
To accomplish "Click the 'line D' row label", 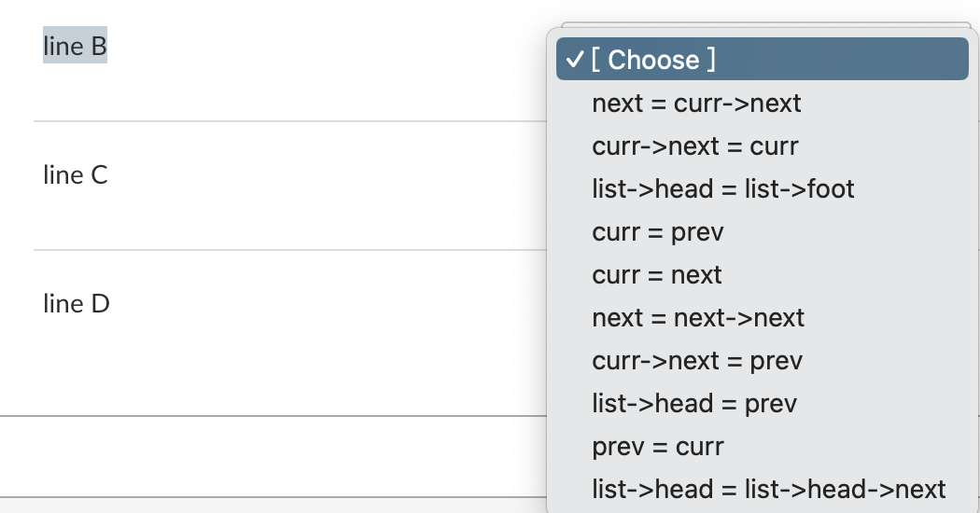I will 77,304.
